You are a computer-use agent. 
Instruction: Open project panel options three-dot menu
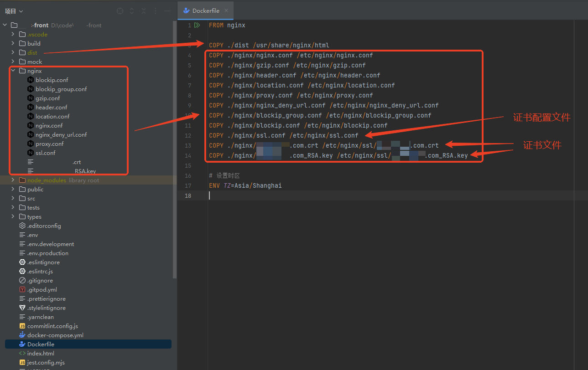[x=156, y=11]
